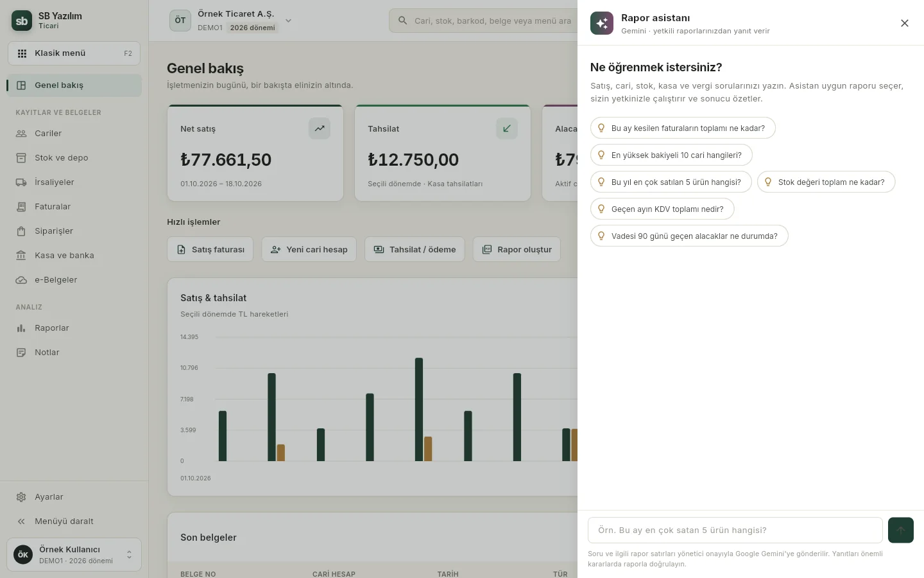Click the Notlar note icon

pos(21,353)
